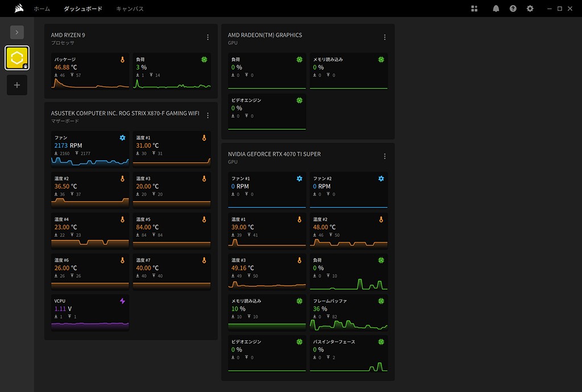This screenshot has width=582, height=392.
Task: Open AMD RYZEN 9 panel options menu
Action: pyautogui.click(x=207, y=37)
